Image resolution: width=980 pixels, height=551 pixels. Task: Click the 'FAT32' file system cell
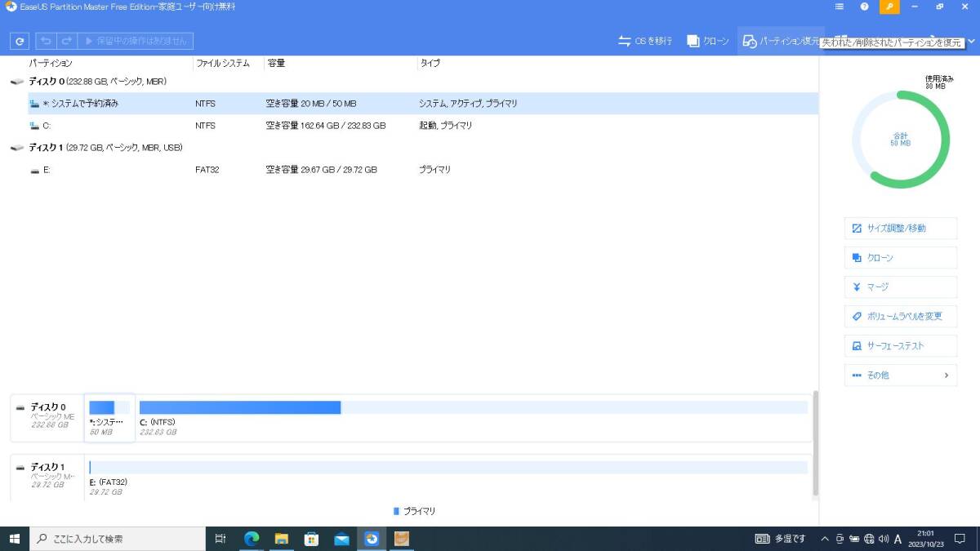tap(207, 170)
